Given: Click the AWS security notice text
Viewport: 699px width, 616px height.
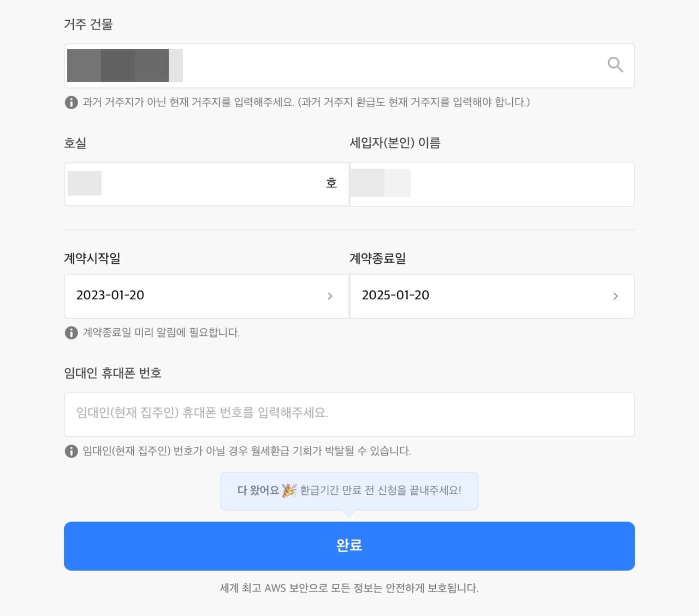Looking at the screenshot, I should coord(349,588).
